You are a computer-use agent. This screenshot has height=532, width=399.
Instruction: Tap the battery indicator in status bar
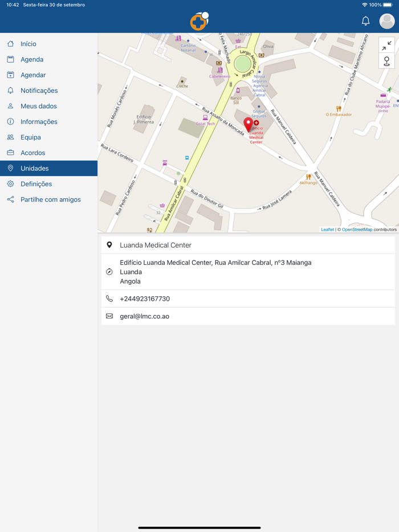[x=388, y=5]
